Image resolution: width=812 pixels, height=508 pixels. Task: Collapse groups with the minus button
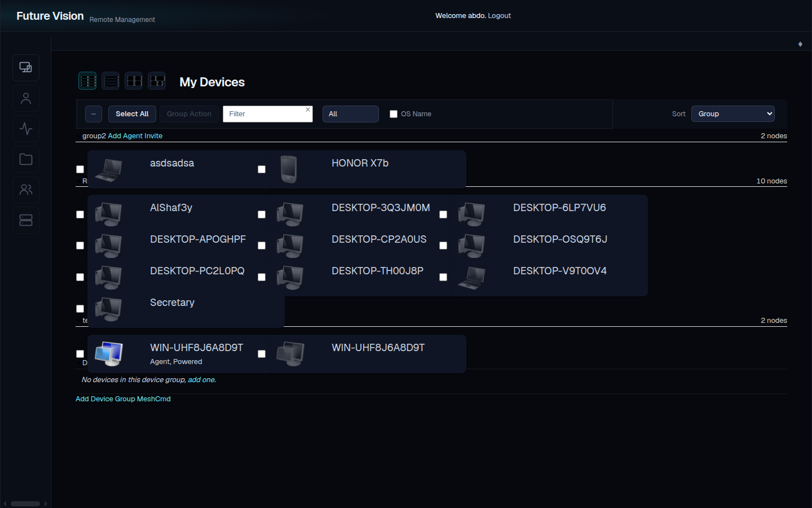94,114
